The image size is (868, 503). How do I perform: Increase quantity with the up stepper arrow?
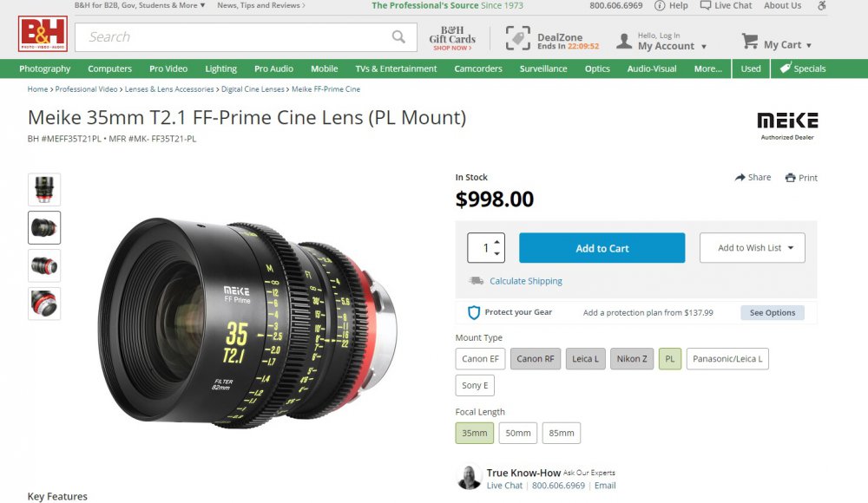tap(496, 242)
